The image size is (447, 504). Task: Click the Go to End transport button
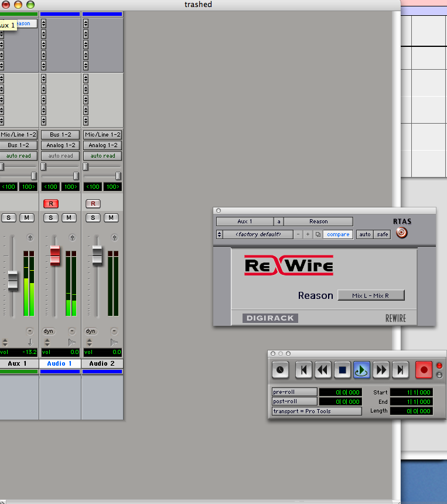(x=401, y=370)
